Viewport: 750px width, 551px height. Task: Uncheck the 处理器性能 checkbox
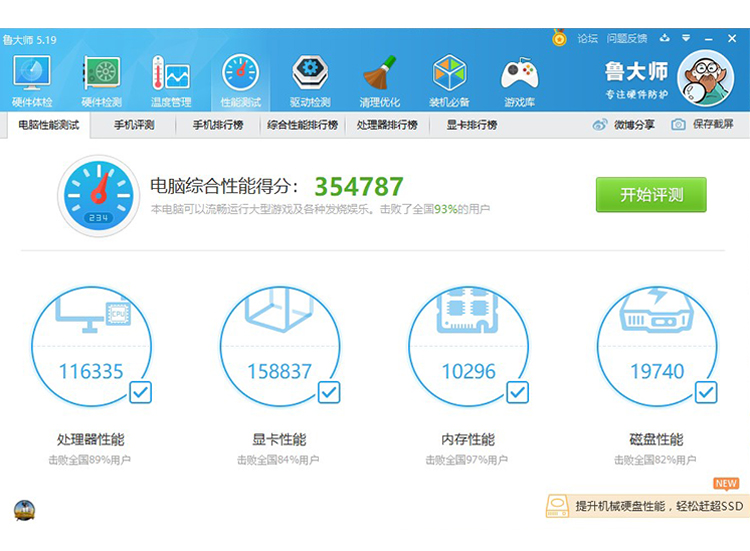point(141,392)
